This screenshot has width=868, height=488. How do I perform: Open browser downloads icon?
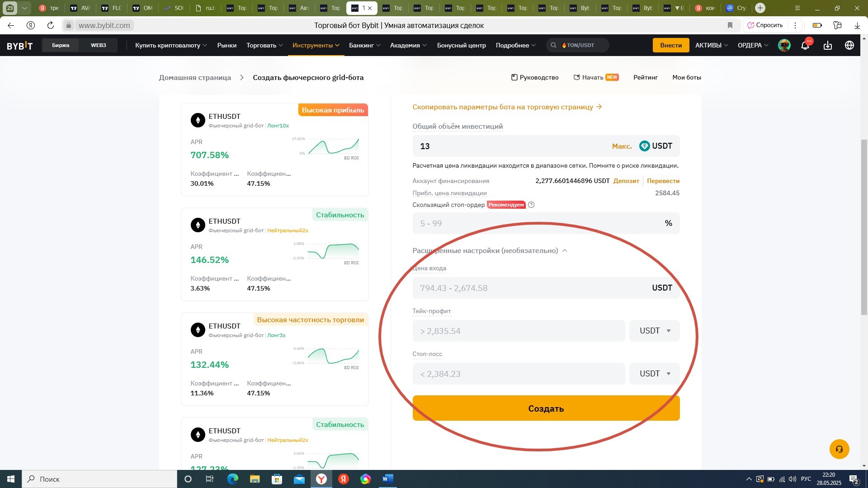[x=857, y=25]
